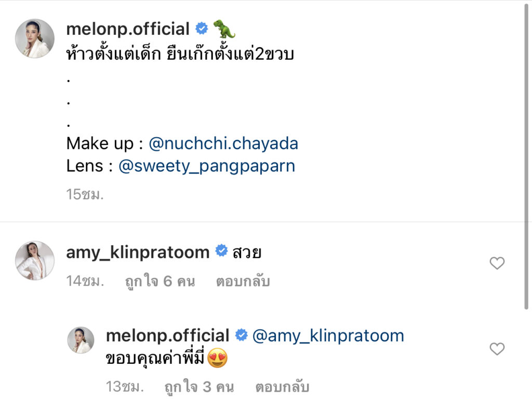Click the verified badge in melonp.official's reply

[x=241, y=335]
